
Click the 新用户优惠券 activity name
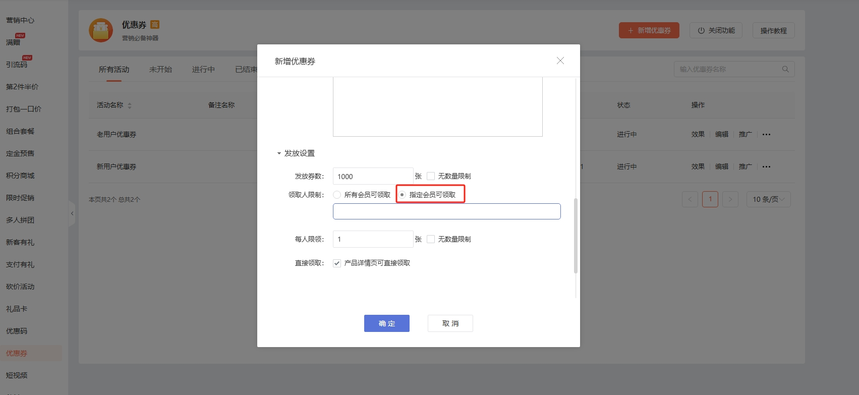(x=117, y=167)
